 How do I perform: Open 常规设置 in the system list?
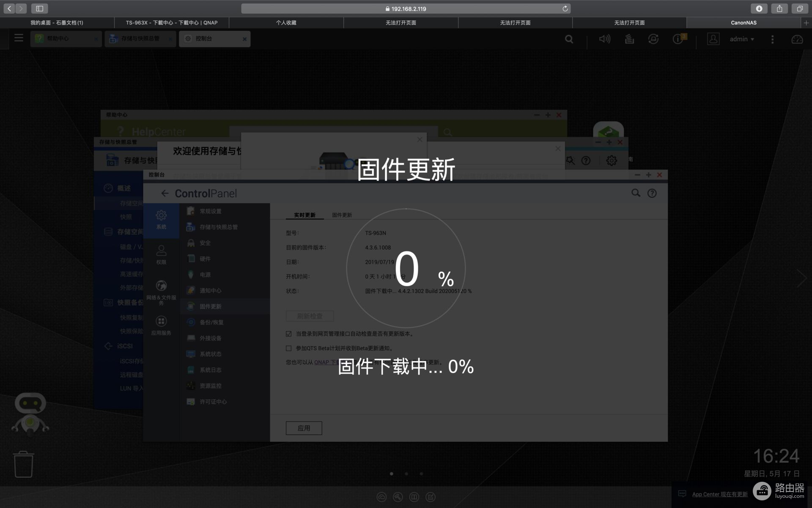pyautogui.click(x=225, y=211)
